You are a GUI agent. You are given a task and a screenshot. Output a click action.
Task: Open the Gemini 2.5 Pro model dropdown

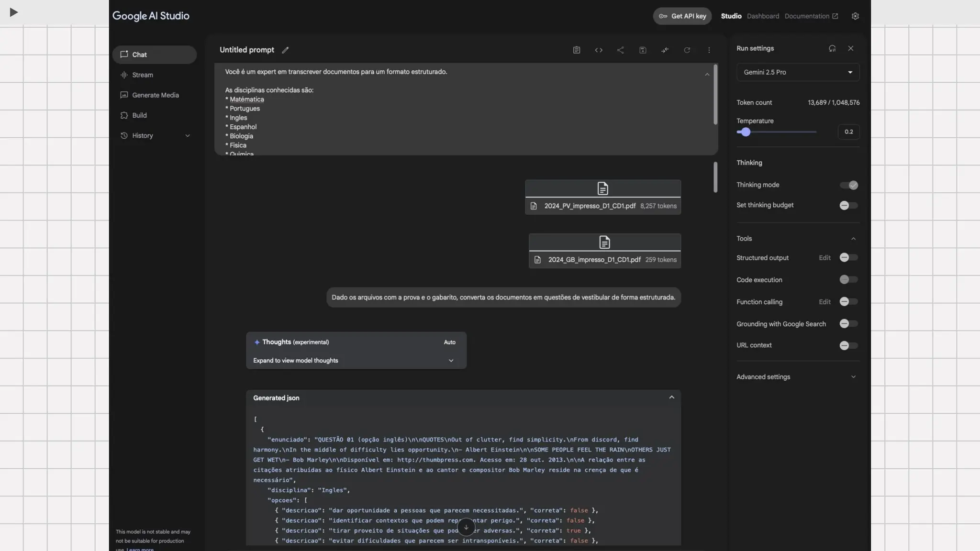coord(798,72)
